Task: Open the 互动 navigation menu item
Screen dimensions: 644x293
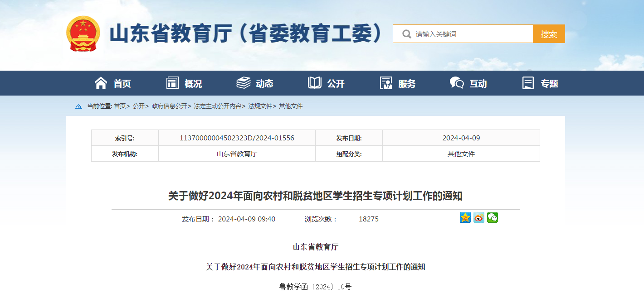Action: click(x=478, y=83)
